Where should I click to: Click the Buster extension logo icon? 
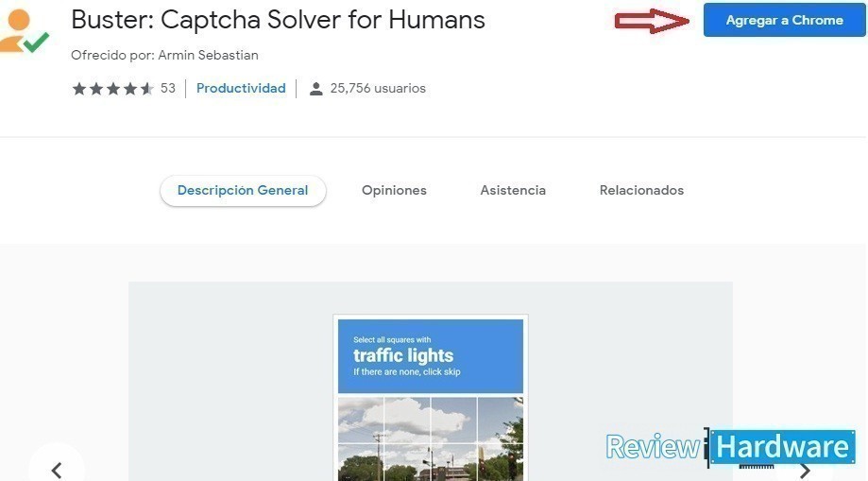click(23, 30)
